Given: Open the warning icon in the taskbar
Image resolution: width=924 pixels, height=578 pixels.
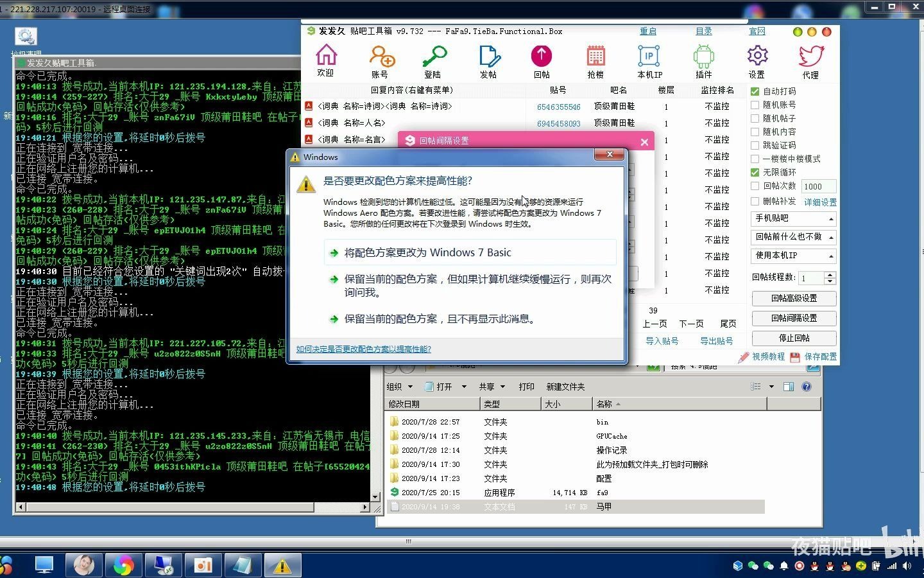Looking at the screenshot, I should [282, 565].
